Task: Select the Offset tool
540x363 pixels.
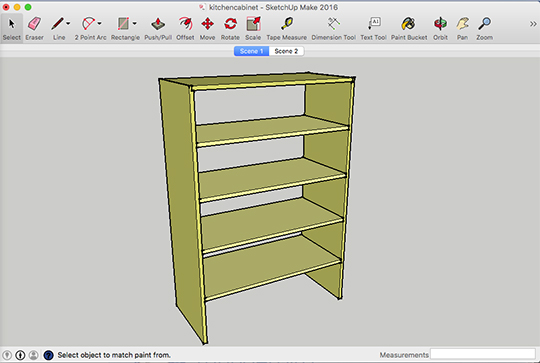Action: click(185, 28)
